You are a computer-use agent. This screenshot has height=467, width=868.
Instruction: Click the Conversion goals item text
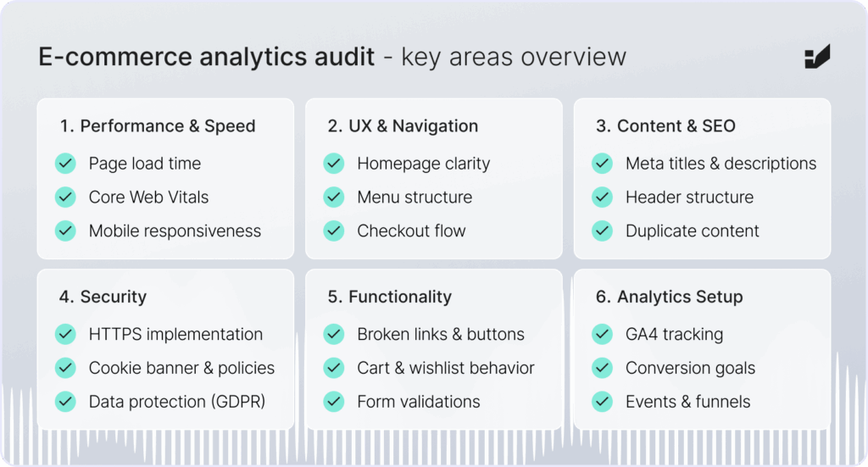click(x=690, y=368)
